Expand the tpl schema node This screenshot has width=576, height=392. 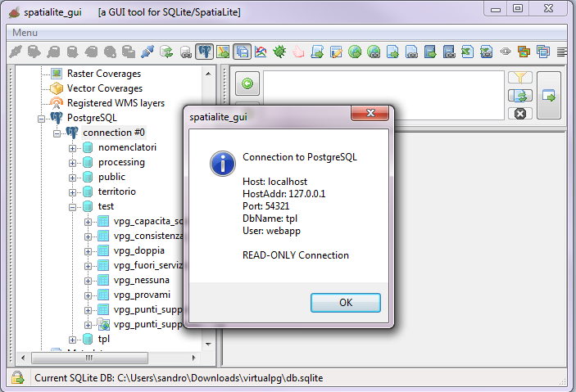pos(72,340)
